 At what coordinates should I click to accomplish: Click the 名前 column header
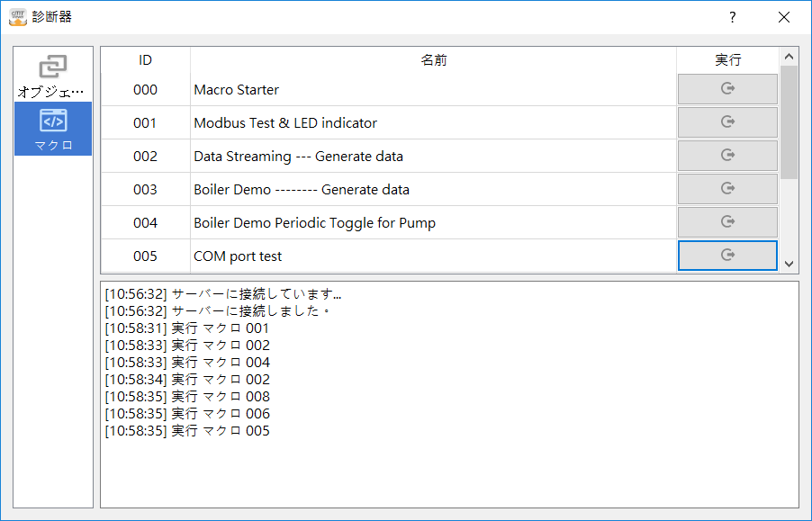pos(433,60)
